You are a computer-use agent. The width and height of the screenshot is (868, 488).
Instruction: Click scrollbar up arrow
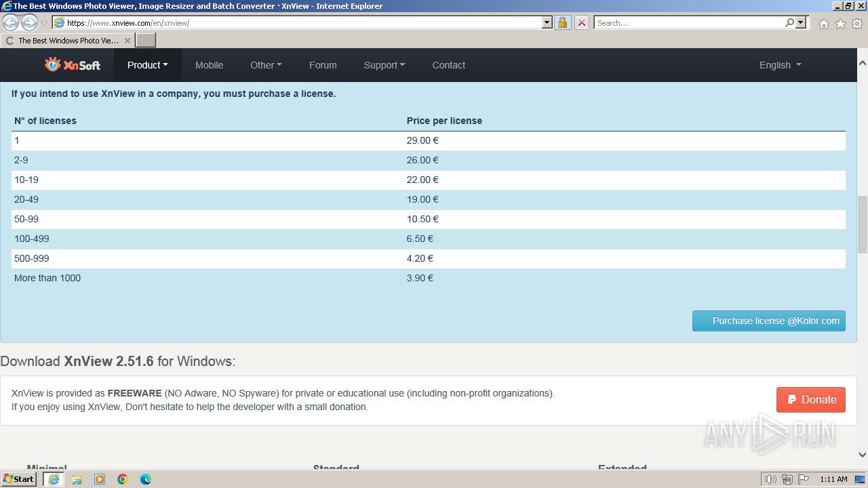point(863,64)
